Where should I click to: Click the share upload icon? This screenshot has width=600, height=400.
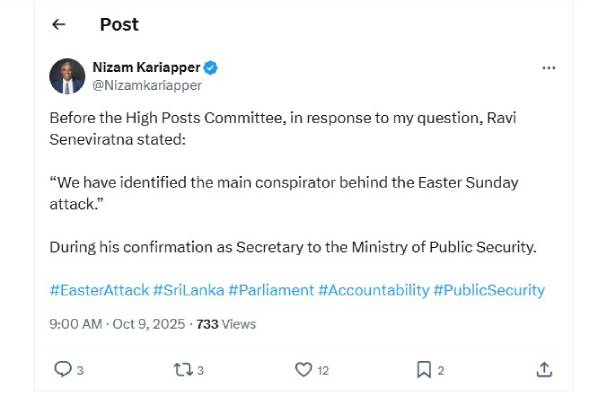point(544,370)
